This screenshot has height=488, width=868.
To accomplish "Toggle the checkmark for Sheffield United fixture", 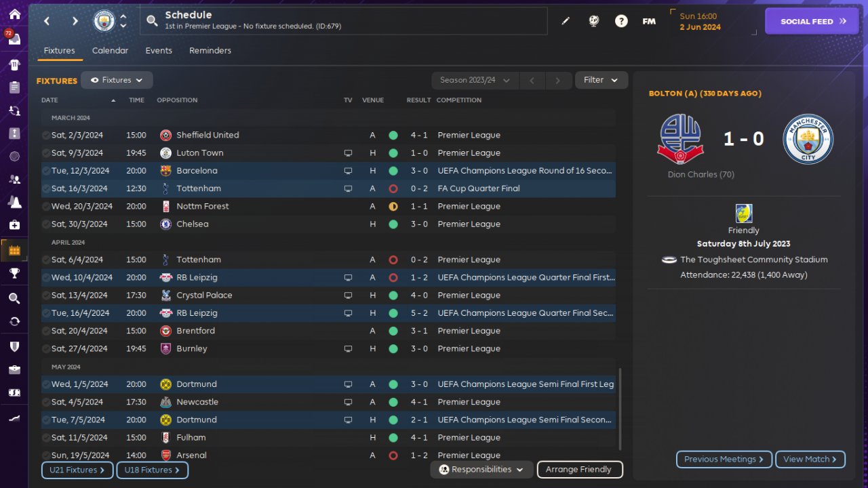I will [x=46, y=135].
